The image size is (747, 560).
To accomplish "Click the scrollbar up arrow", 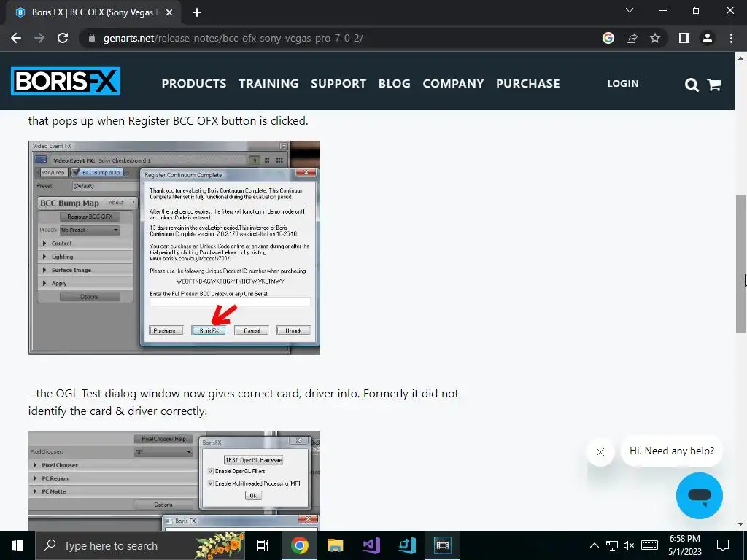I will (x=740, y=58).
